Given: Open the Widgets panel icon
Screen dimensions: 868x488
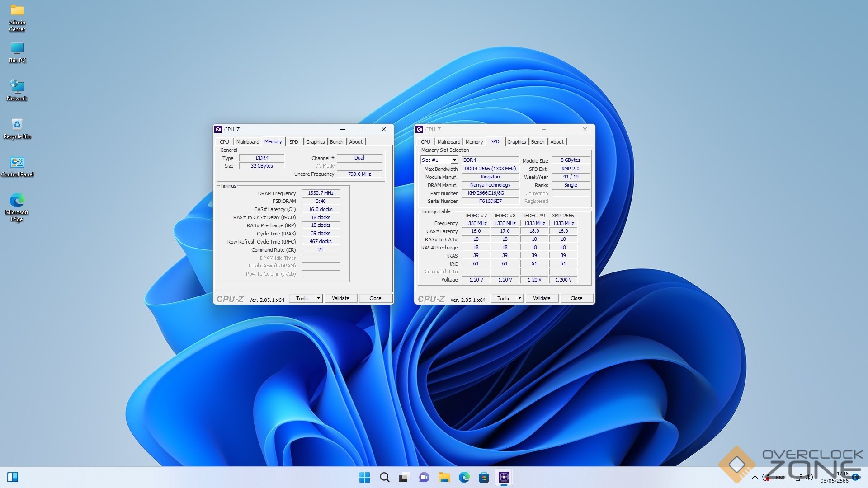Looking at the screenshot, I should [x=13, y=477].
